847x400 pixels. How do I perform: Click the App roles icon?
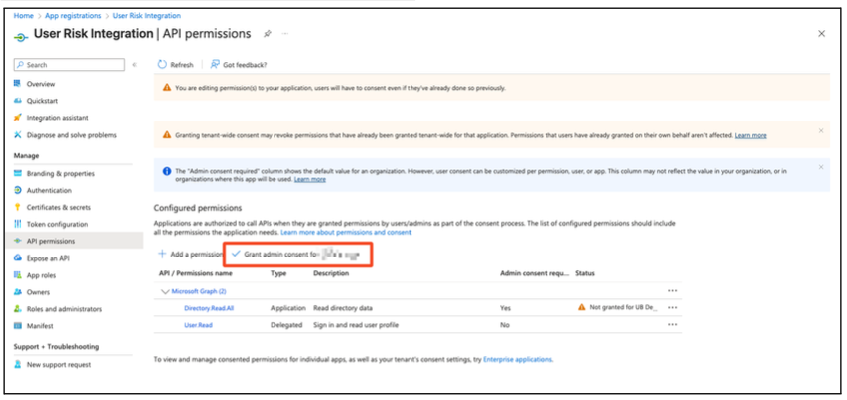click(x=17, y=275)
